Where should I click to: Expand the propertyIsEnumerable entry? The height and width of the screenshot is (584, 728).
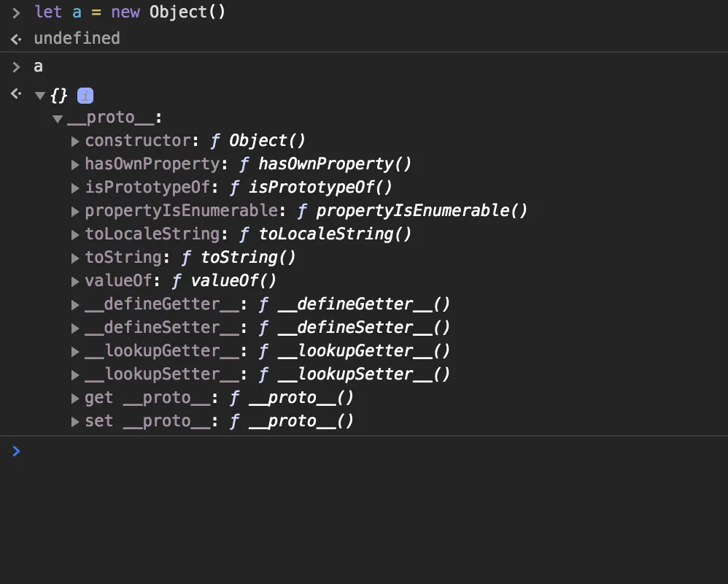click(x=76, y=212)
